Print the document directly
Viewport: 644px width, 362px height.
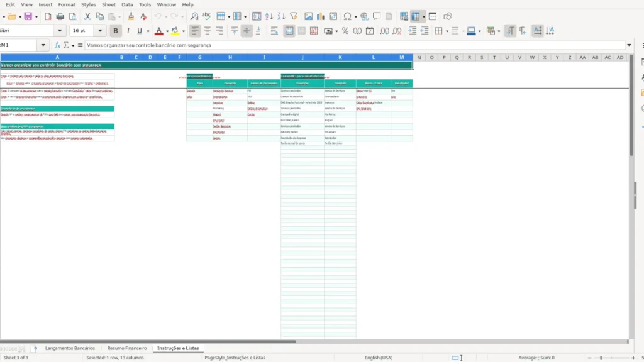[60, 16]
